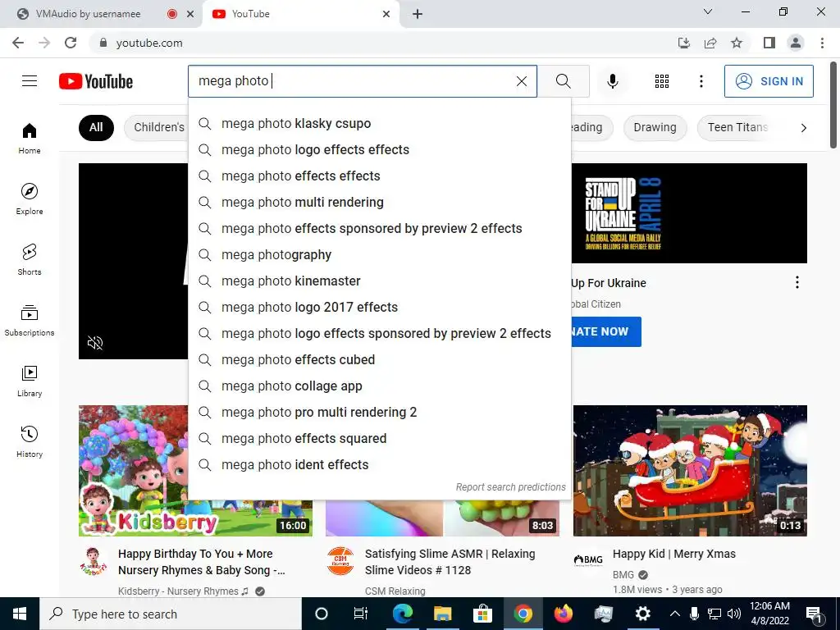840x630 pixels.
Task: Open Happy Birthday To You video title
Action: tap(202, 562)
